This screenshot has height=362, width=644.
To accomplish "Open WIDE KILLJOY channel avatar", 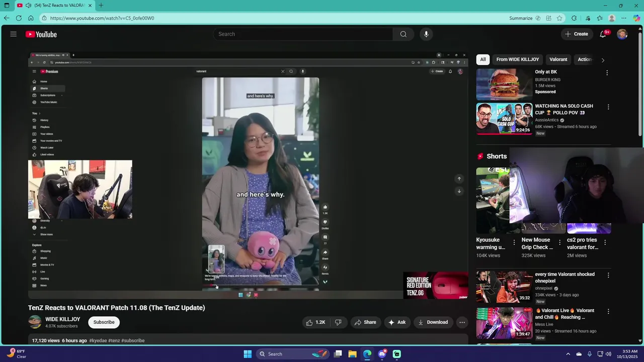I will pos(35,322).
